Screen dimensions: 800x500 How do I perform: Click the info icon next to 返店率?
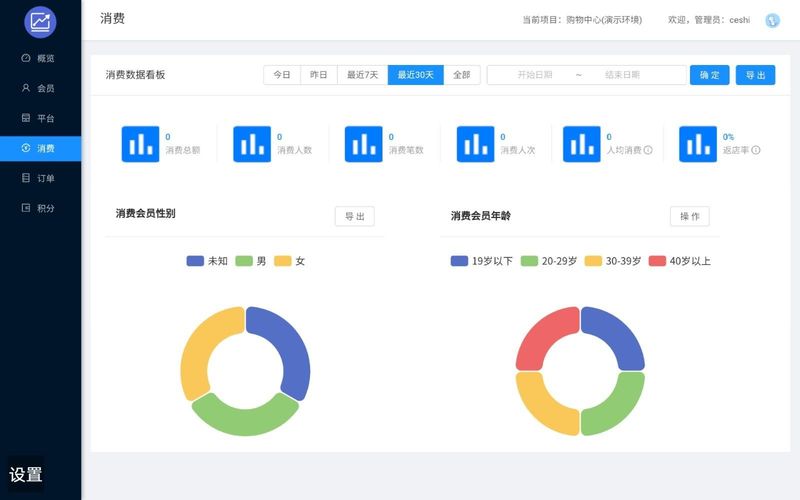click(x=756, y=150)
